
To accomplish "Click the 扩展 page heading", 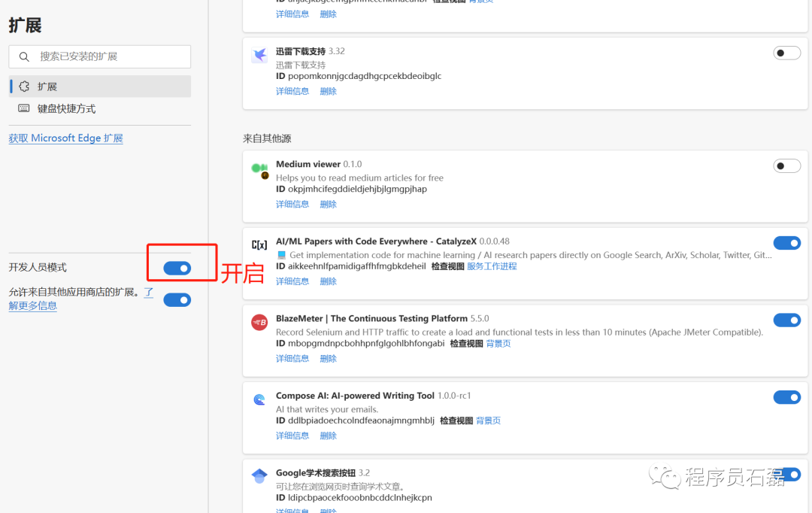I will click(x=25, y=25).
